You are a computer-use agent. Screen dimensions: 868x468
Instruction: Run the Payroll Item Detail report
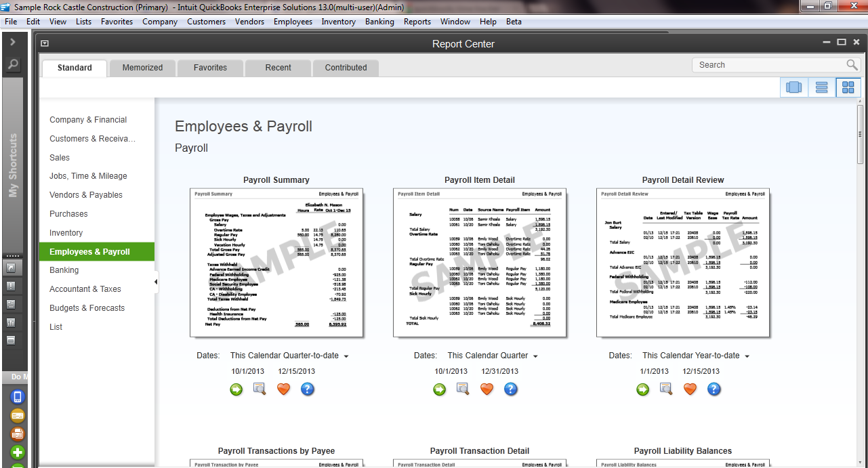tap(440, 389)
